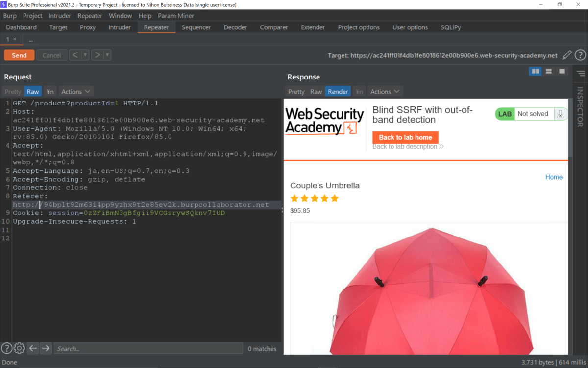Screen dimensions: 588x368
Task: Open the Burp menu
Action: click(x=10, y=16)
